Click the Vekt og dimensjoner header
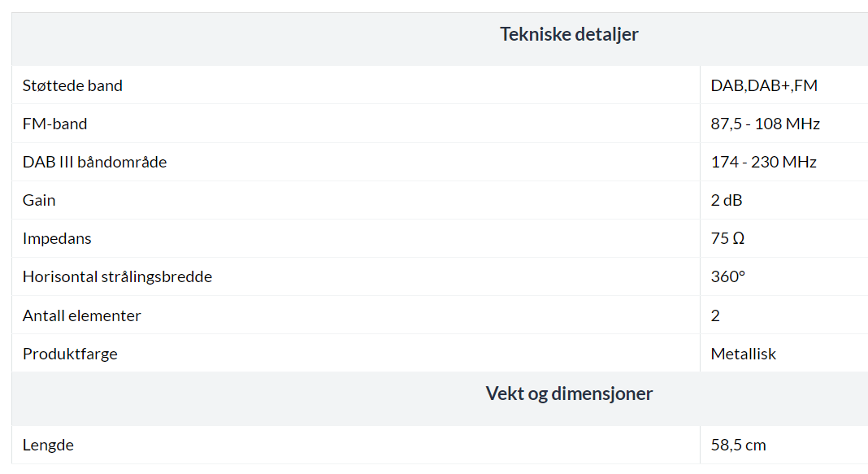868x474 pixels. pyautogui.click(x=569, y=394)
